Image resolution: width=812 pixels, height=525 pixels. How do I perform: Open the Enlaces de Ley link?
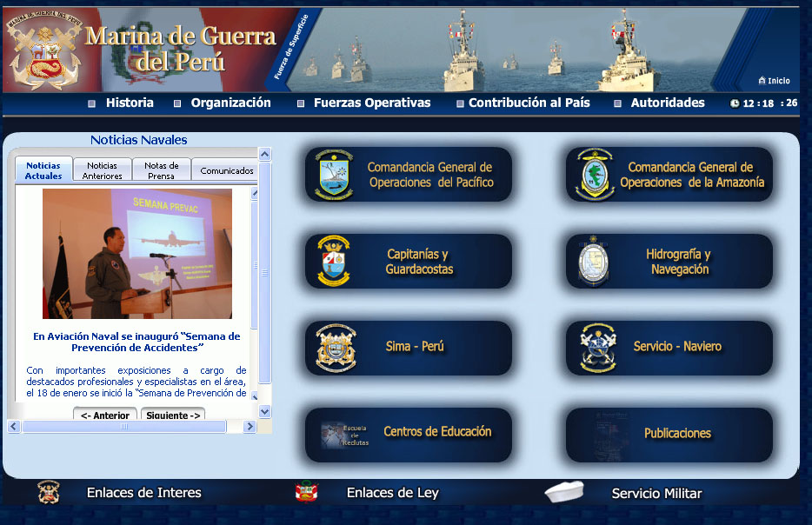click(393, 492)
